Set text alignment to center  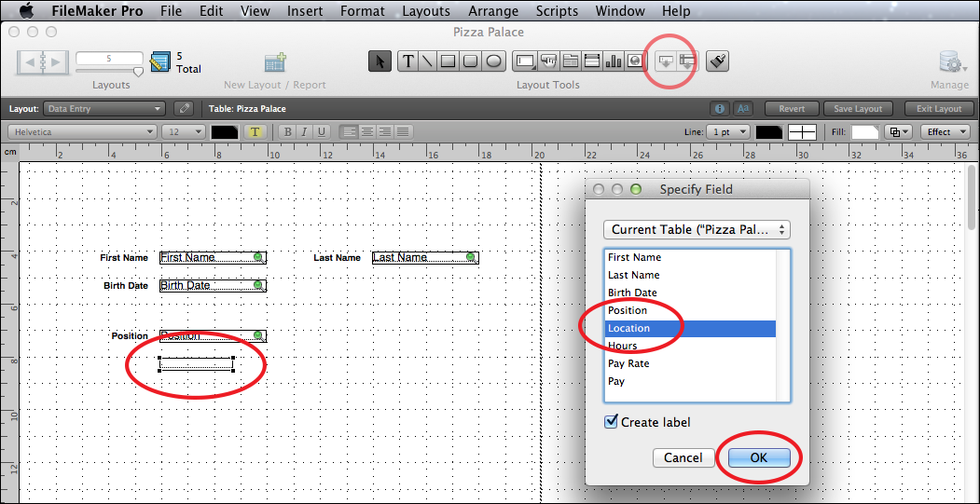tap(366, 131)
